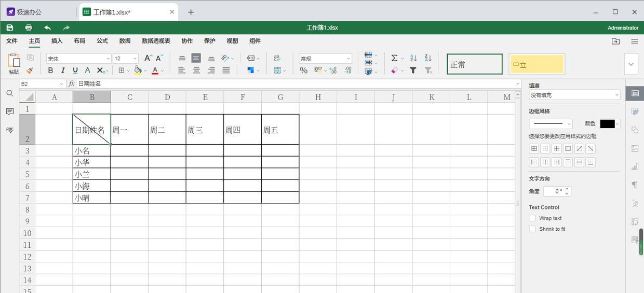Expand the cell styles gallery arrow

click(x=631, y=64)
